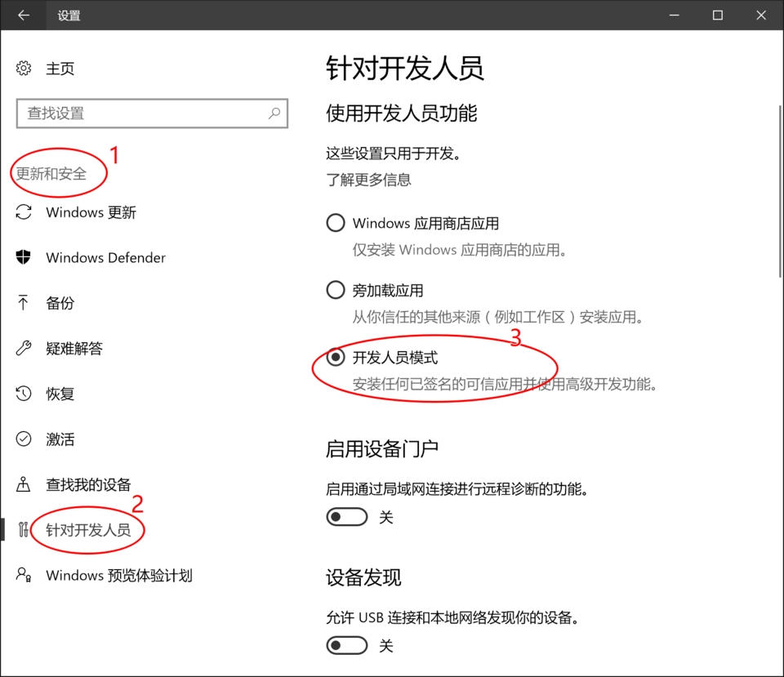Open the 恢复 section
Screen dimensions: 784x677
pos(60,394)
